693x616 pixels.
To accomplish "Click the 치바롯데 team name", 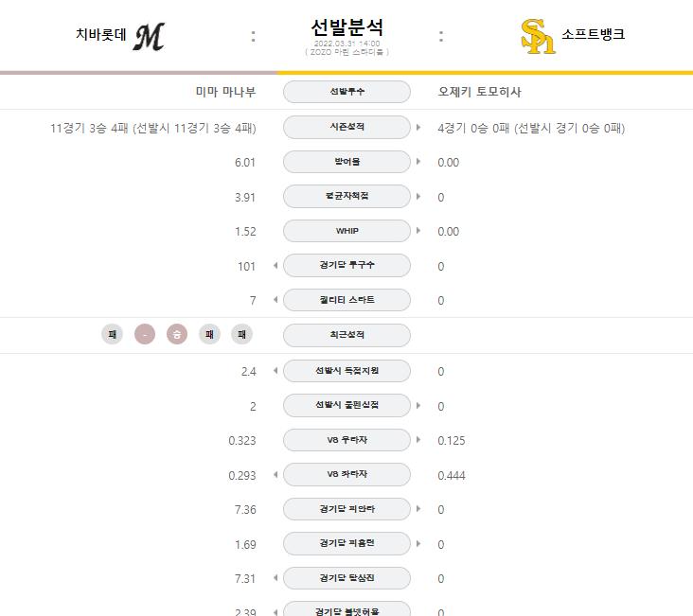I will (x=101, y=34).
